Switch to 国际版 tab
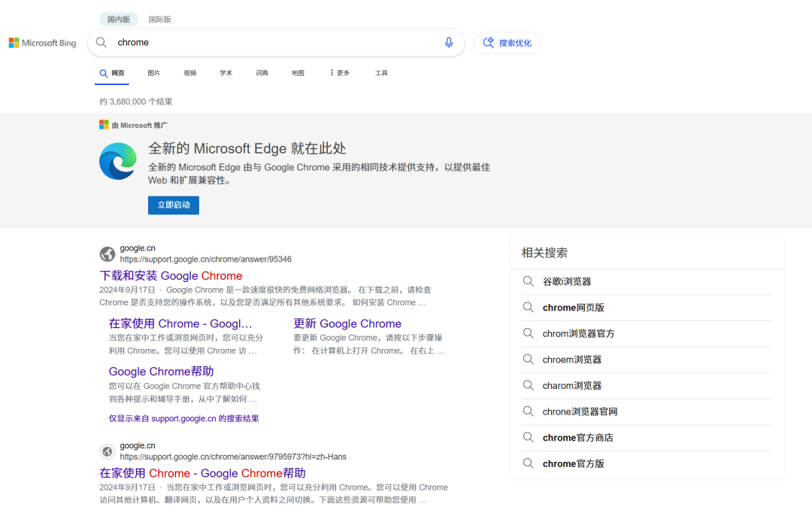 click(x=160, y=19)
